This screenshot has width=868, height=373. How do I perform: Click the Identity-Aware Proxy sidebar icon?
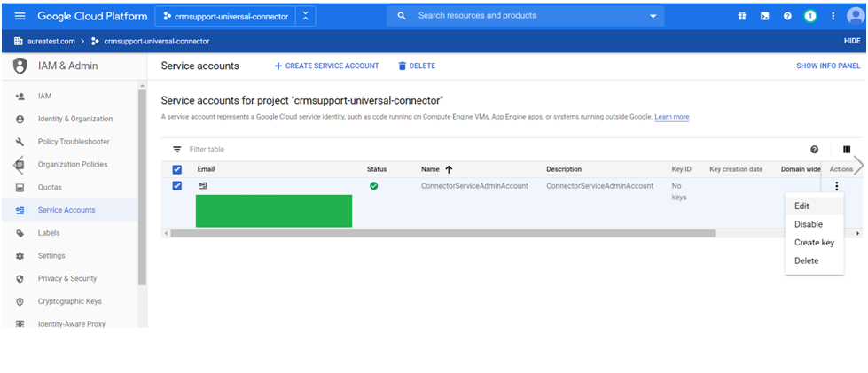coord(20,323)
